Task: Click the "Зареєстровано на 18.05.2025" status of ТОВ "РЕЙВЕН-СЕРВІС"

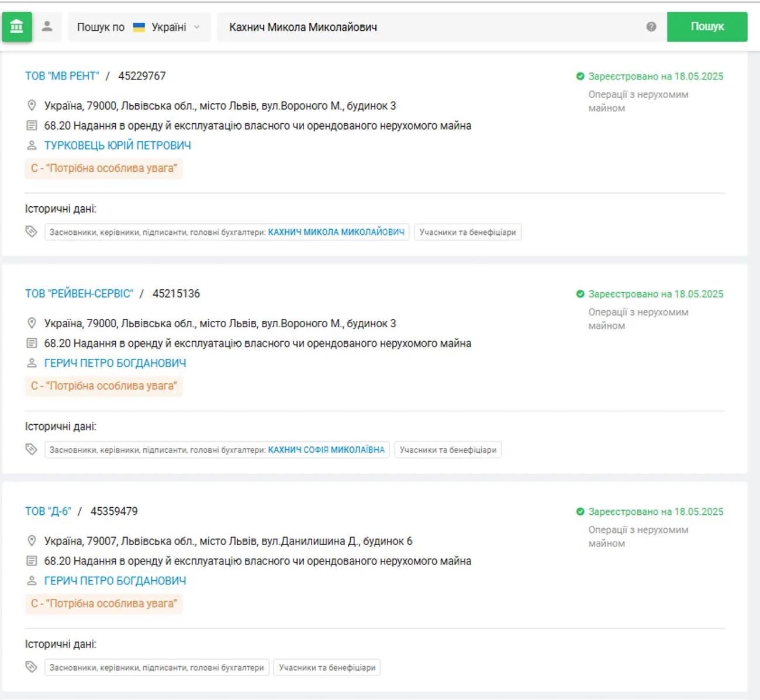Action: (655, 294)
